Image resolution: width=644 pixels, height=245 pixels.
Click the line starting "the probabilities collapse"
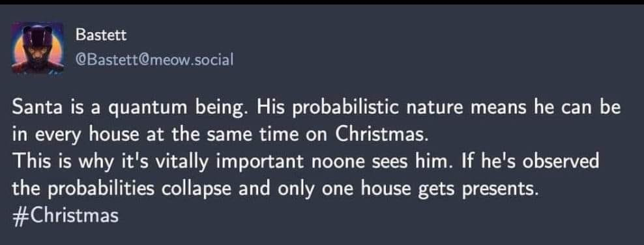275,189
